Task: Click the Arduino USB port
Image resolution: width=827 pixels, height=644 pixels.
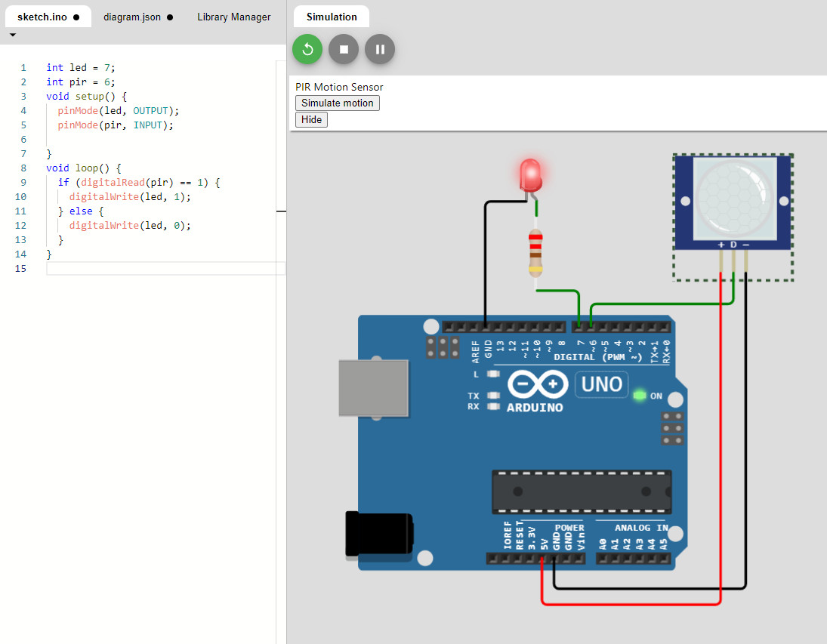Action: tap(373, 387)
